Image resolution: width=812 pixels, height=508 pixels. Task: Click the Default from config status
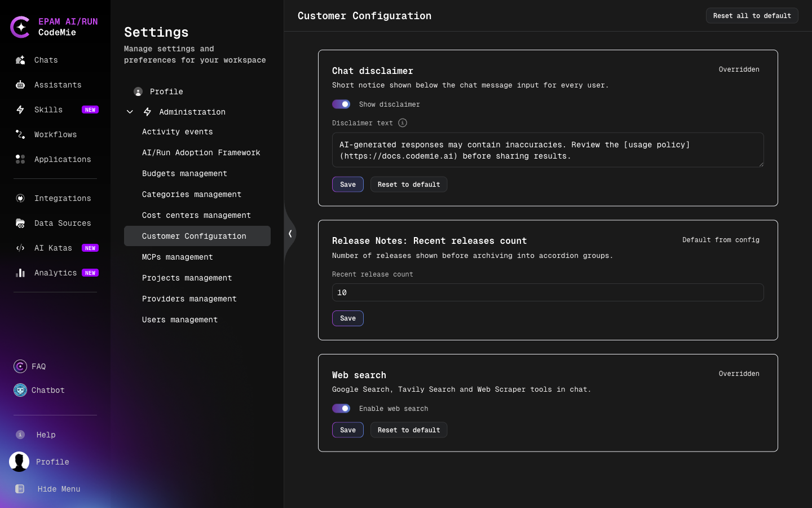point(721,240)
